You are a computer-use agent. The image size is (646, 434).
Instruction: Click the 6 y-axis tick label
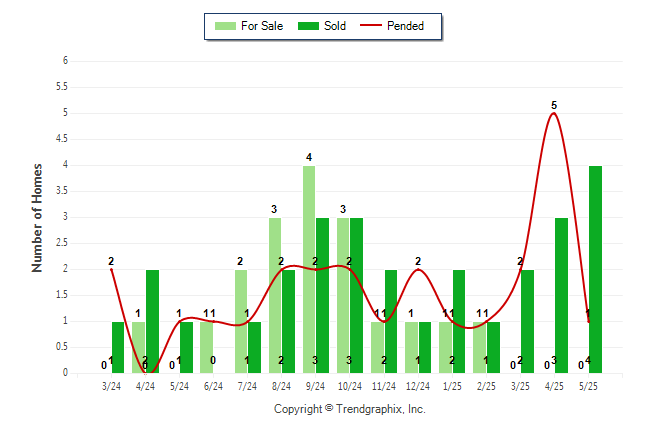coord(65,61)
